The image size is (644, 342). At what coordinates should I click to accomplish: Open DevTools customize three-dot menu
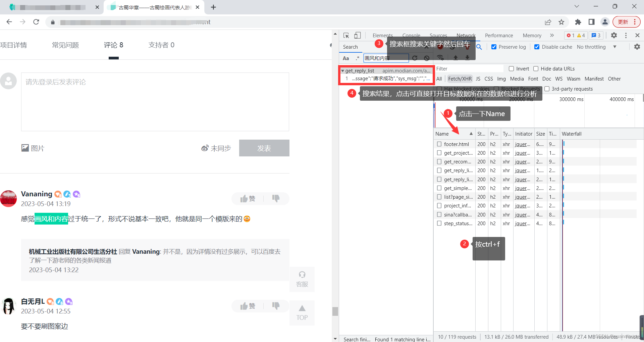[626, 35]
